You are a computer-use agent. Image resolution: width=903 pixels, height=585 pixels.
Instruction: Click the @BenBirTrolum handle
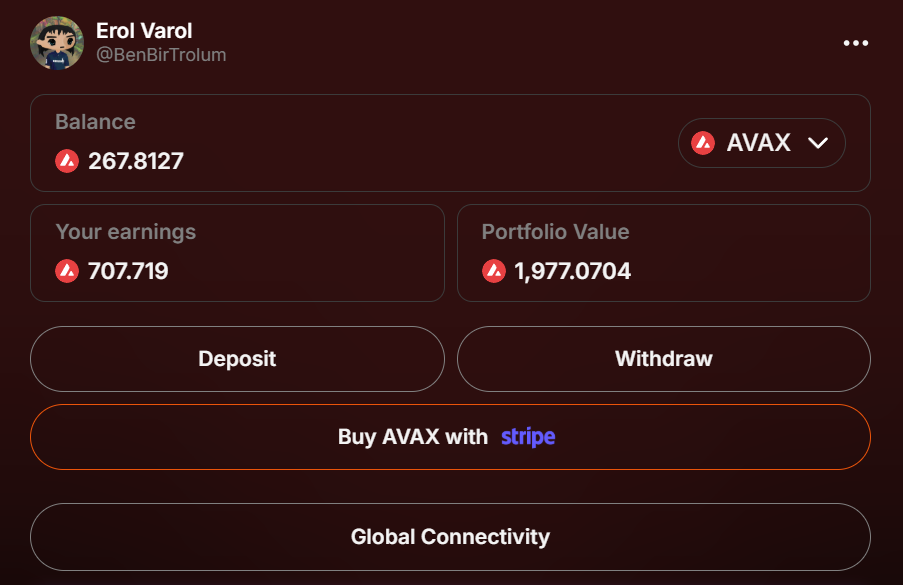[x=161, y=55]
